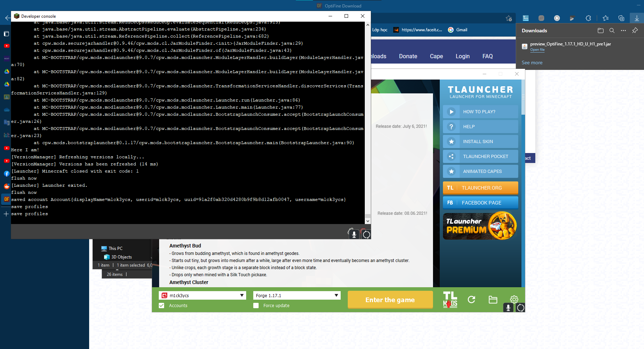Click the microphone icon under the Developer console
This screenshot has width=644, height=349.
pos(354,234)
